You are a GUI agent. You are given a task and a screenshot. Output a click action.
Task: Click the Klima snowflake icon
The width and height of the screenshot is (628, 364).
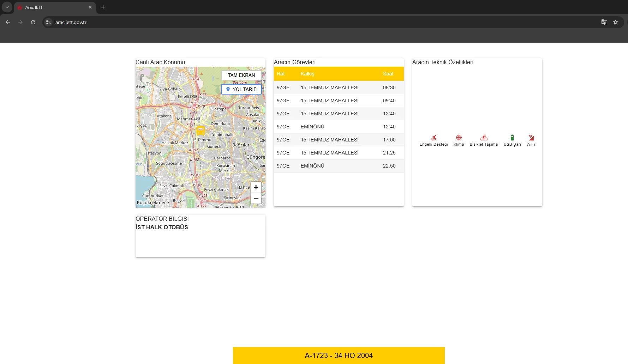point(459,138)
